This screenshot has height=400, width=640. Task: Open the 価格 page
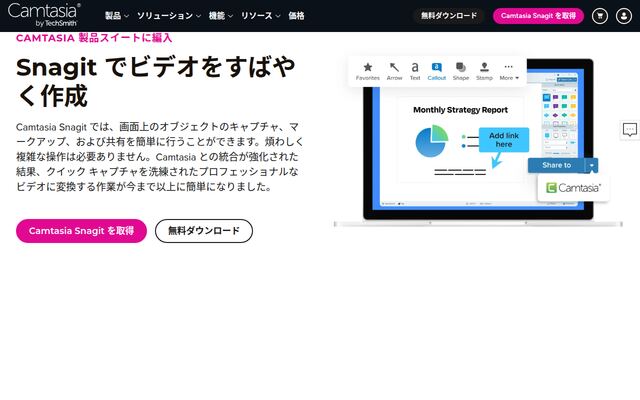pos(296,16)
